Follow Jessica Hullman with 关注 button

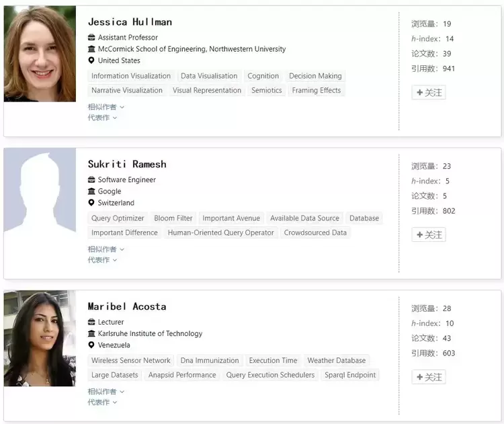pos(429,93)
